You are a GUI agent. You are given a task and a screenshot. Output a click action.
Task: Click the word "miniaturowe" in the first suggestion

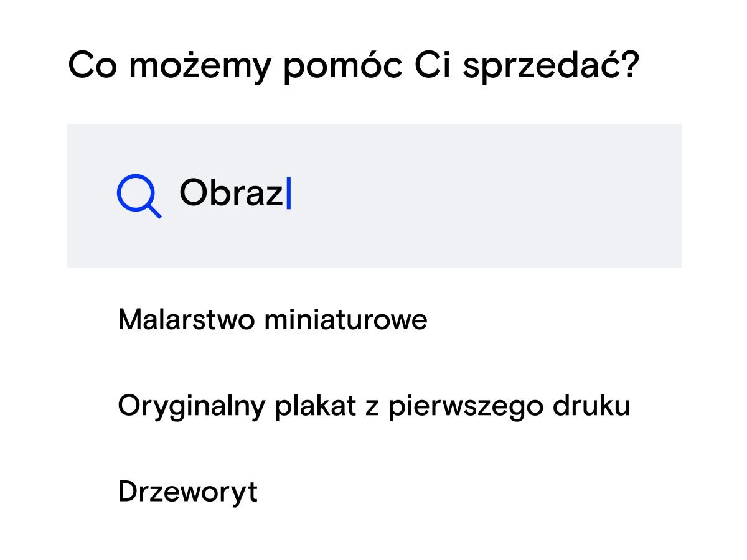(x=345, y=320)
